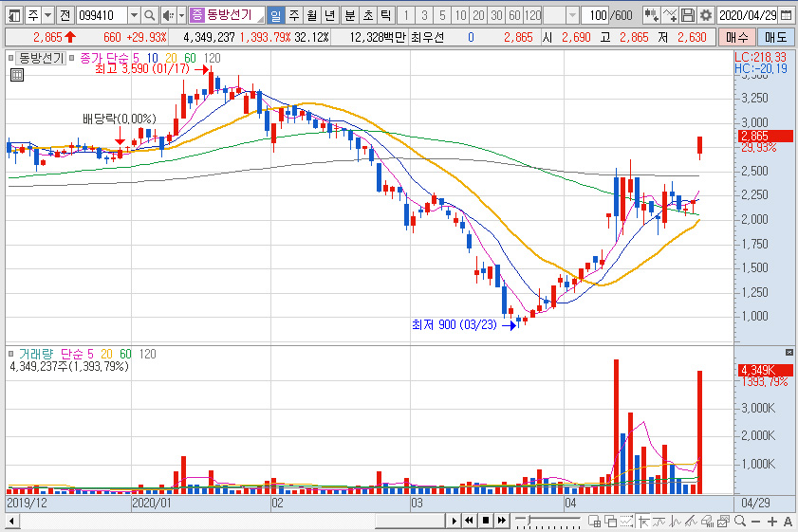Play the chart replay
The width and height of the screenshot is (798, 532).
point(454,521)
